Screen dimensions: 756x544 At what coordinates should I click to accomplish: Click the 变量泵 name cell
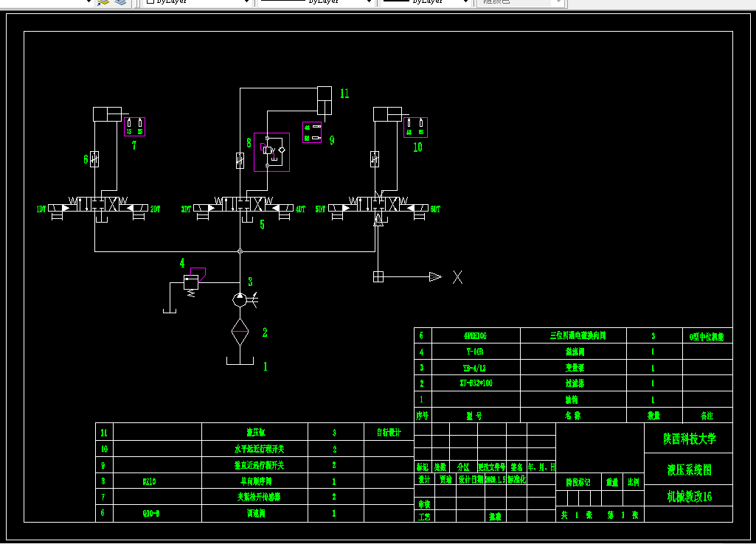click(573, 368)
